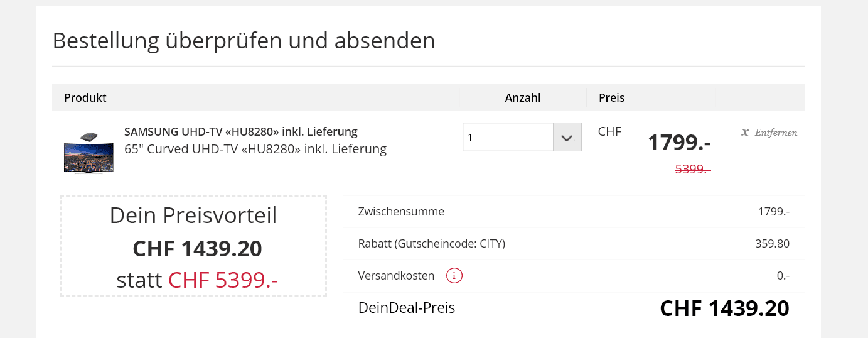This screenshot has width=868, height=338.
Task: Click the DeinDeal-Preis label
Action: [406, 308]
